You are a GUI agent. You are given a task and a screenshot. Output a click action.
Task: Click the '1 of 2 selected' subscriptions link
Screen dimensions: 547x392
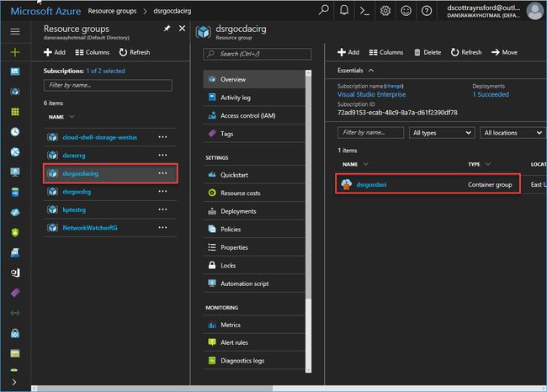coord(106,71)
